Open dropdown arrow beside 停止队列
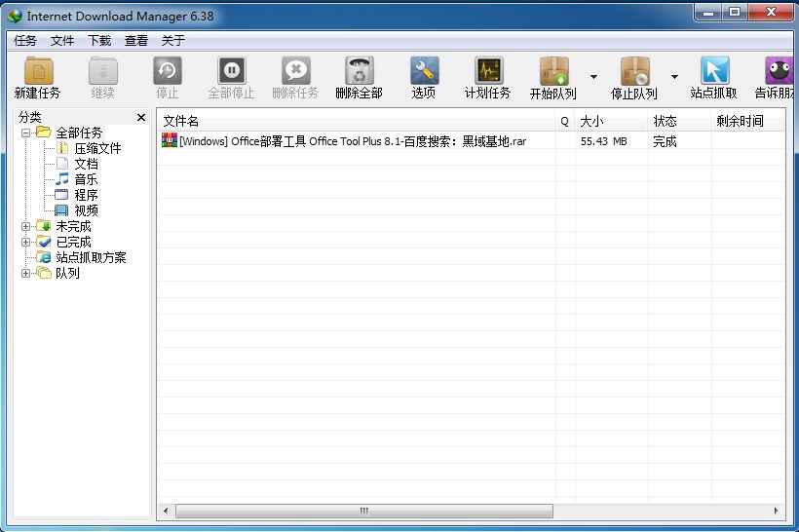Screen dimensions: 799x532 (674, 77)
